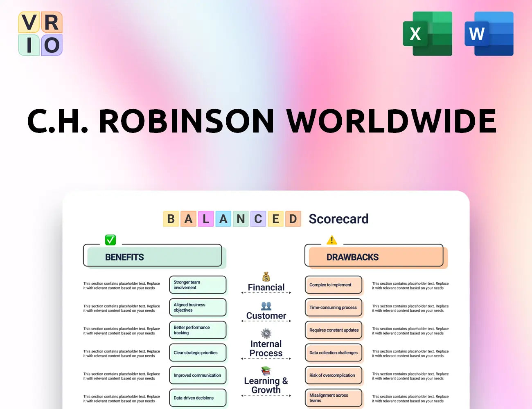Select the 'Time-consuming process' box
532x409 pixels.
click(x=334, y=307)
